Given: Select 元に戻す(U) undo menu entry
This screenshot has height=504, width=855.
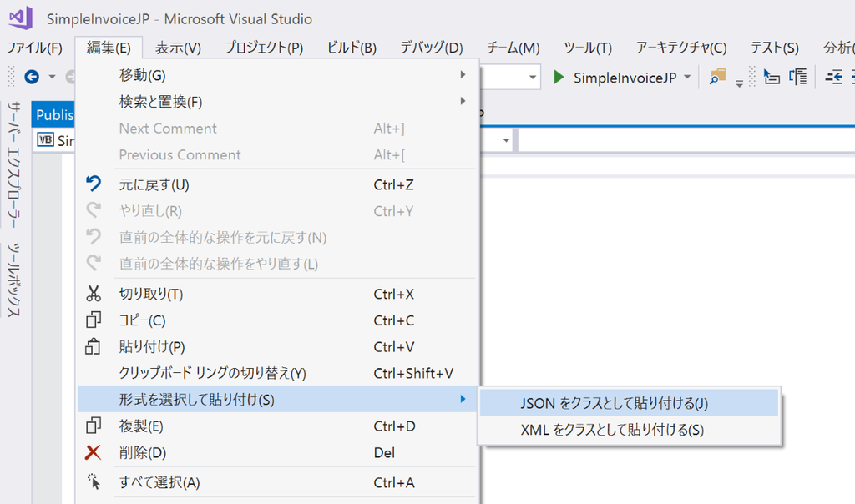Looking at the screenshot, I should point(277,184).
